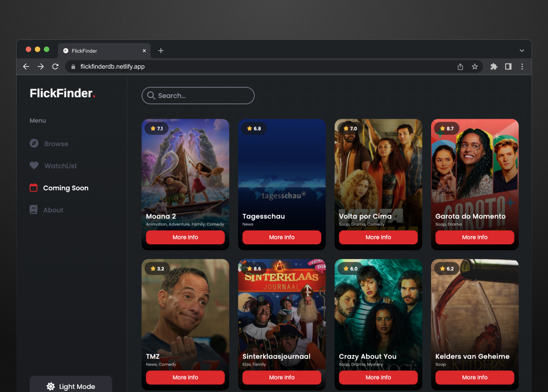Click More Info for Moana 2
The image size is (548, 392).
(185, 237)
